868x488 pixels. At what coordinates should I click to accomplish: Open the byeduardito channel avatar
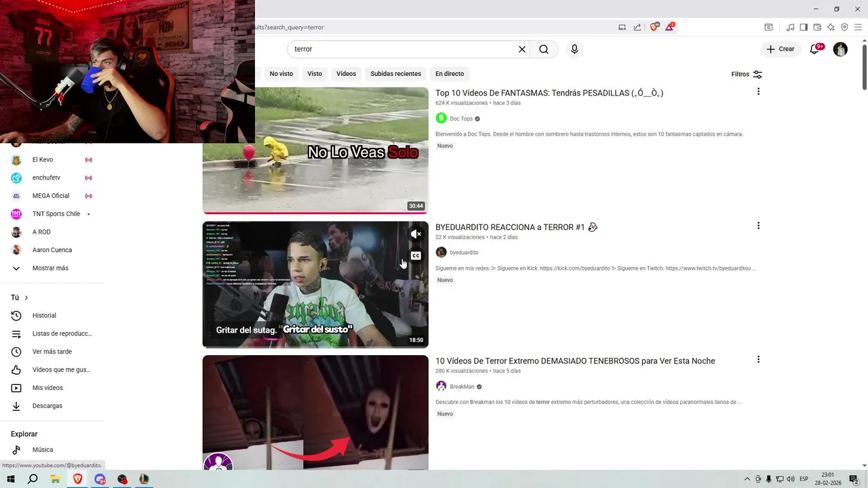(441, 252)
